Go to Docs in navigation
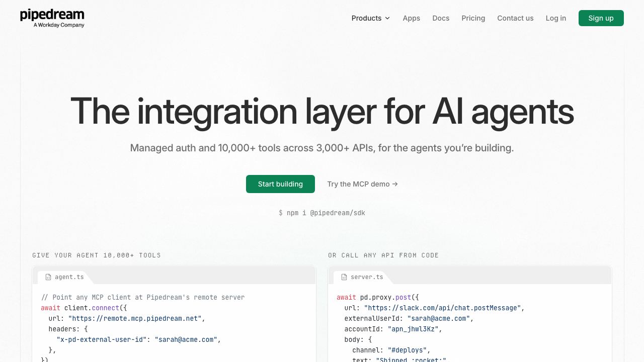Viewport: 644px width, 362px height. click(x=441, y=18)
